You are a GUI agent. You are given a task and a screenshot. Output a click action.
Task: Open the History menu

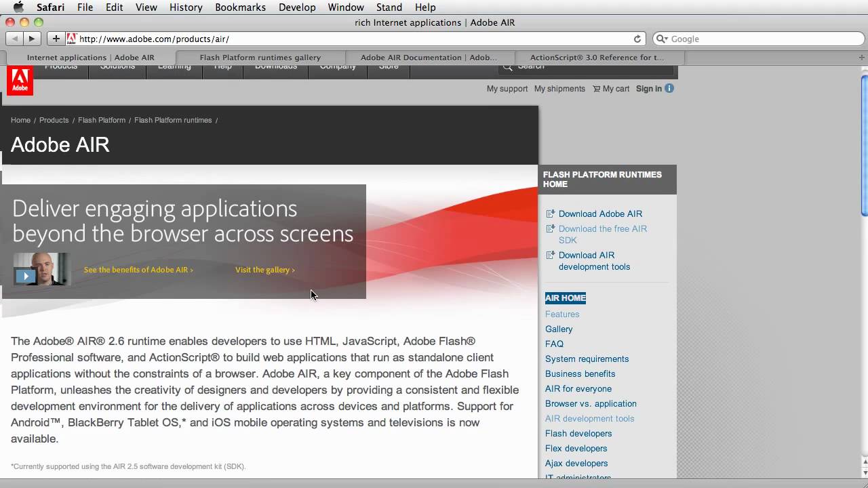pyautogui.click(x=186, y=7)
